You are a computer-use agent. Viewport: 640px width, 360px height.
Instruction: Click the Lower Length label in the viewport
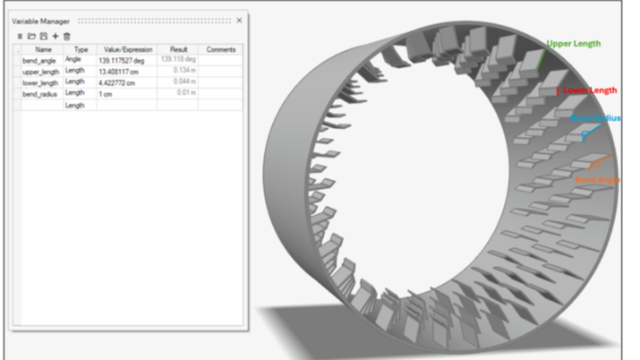coord(590,90)
